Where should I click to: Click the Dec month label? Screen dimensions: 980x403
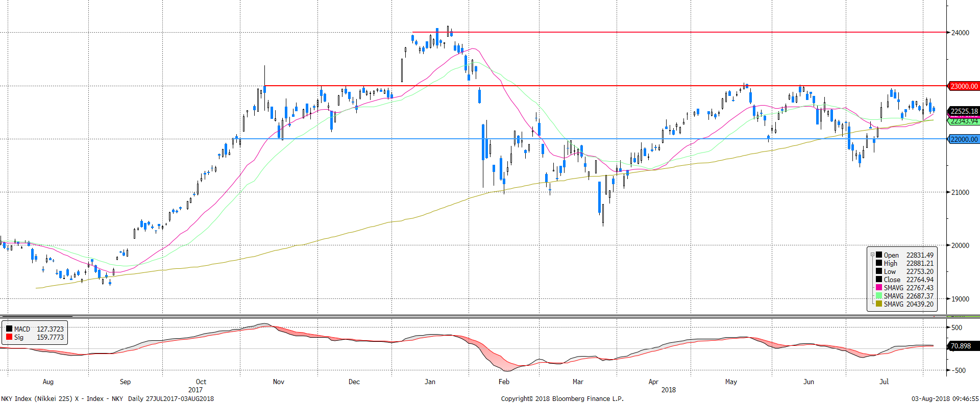pos(354,382)
